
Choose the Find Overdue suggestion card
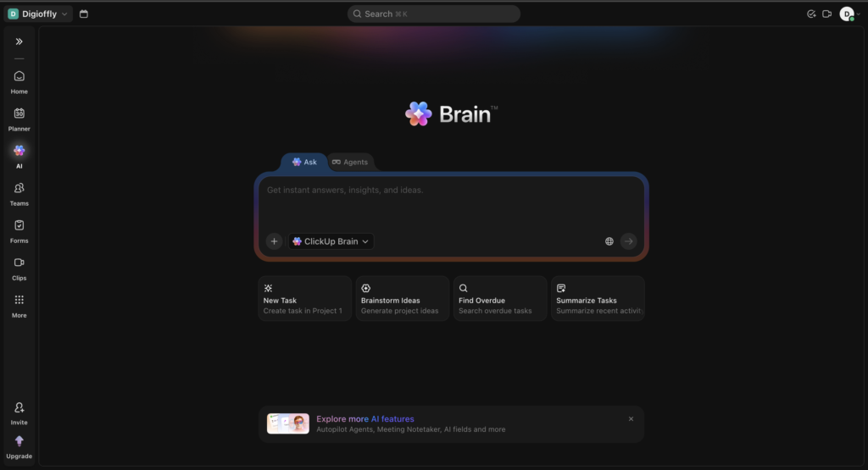500,299
